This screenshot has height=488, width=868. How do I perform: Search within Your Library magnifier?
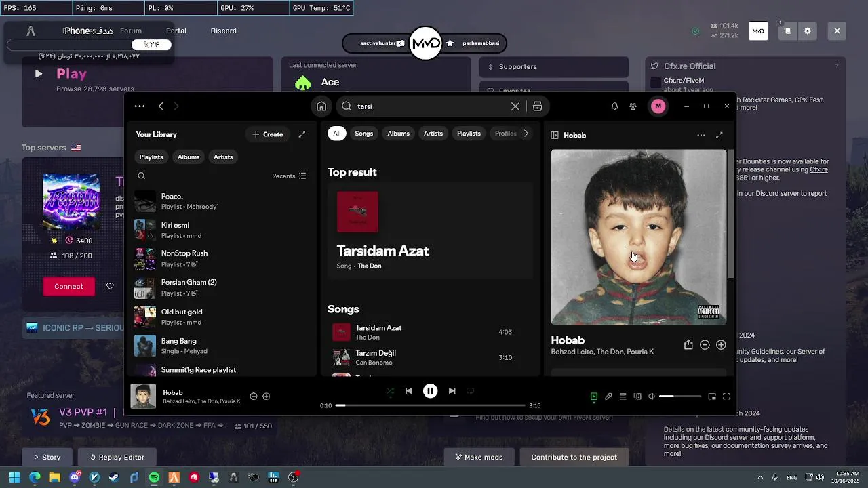click(142, 176)
